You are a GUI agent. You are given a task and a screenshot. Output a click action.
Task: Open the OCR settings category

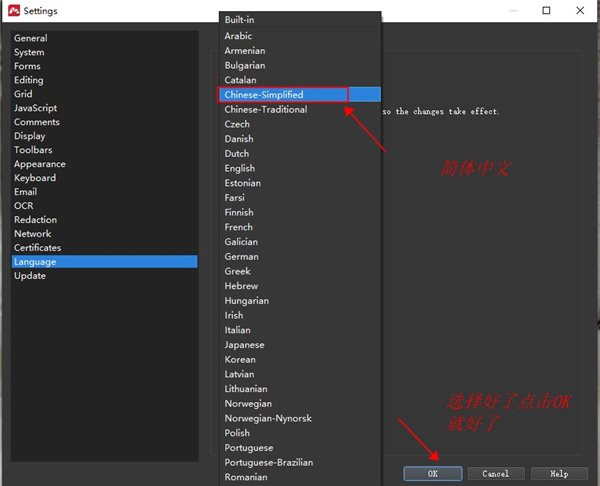point(24,206)
